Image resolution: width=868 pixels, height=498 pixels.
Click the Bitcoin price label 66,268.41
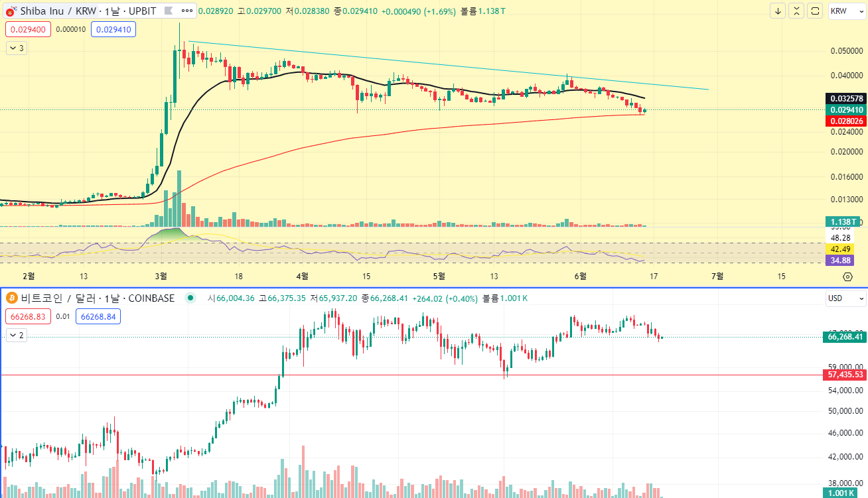845,337
